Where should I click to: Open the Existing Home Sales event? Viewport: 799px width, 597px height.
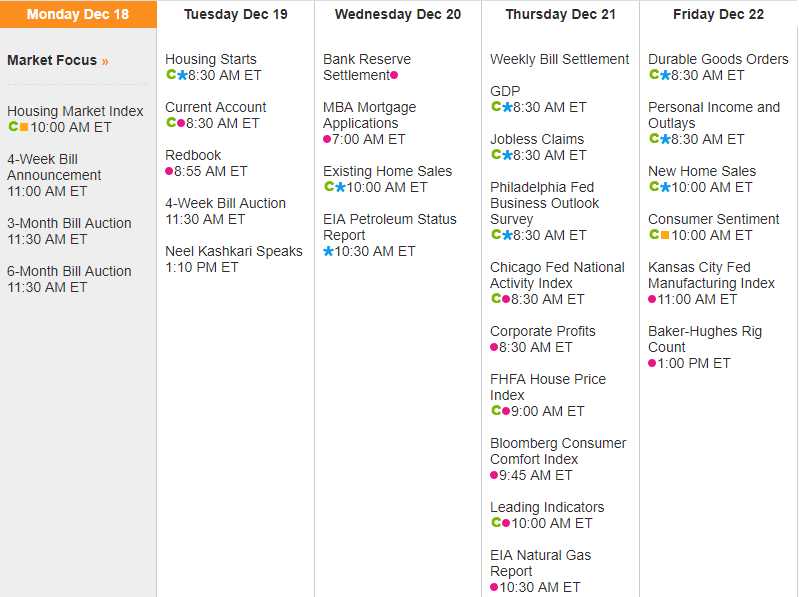[387, 171]
